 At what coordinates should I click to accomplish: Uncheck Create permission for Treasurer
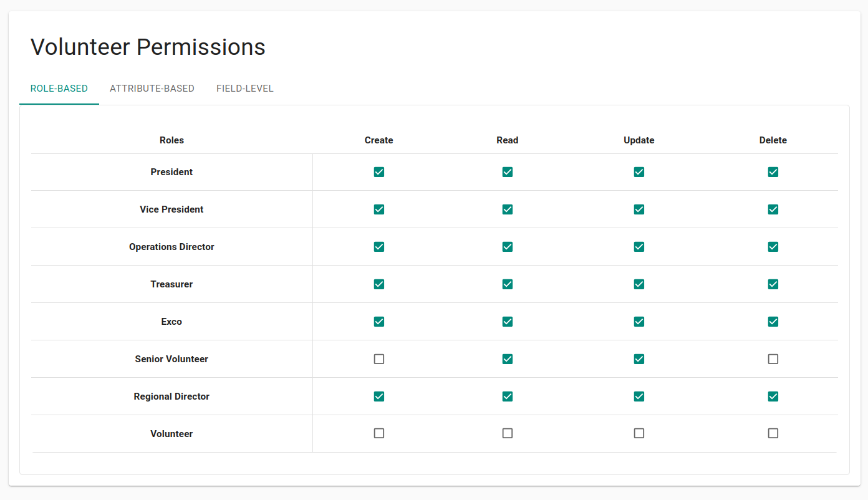379,284
